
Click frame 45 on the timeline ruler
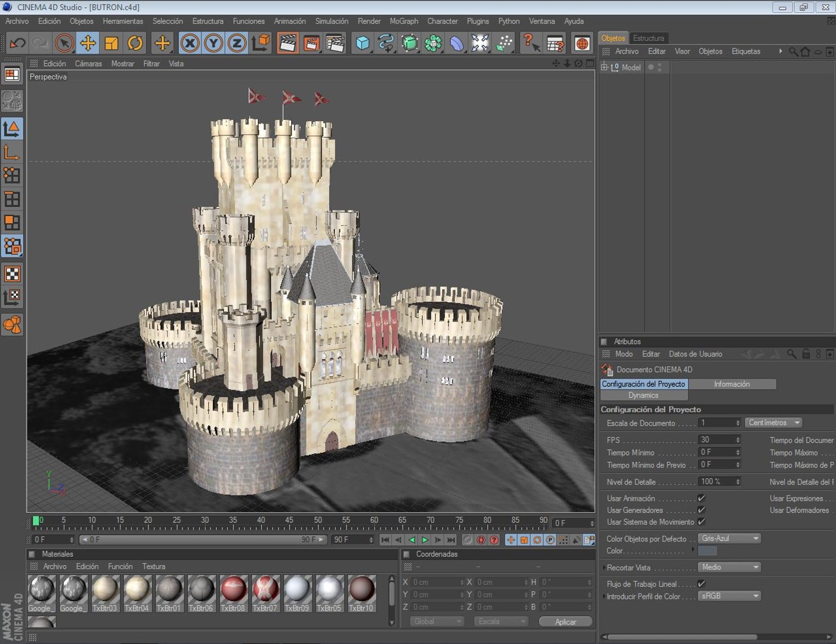[289, 522]
